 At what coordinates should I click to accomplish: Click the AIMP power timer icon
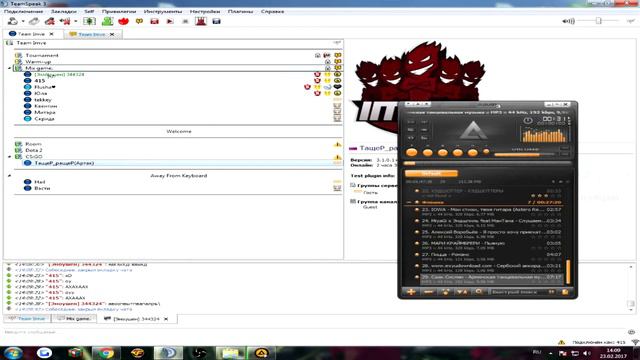(528, 120)
